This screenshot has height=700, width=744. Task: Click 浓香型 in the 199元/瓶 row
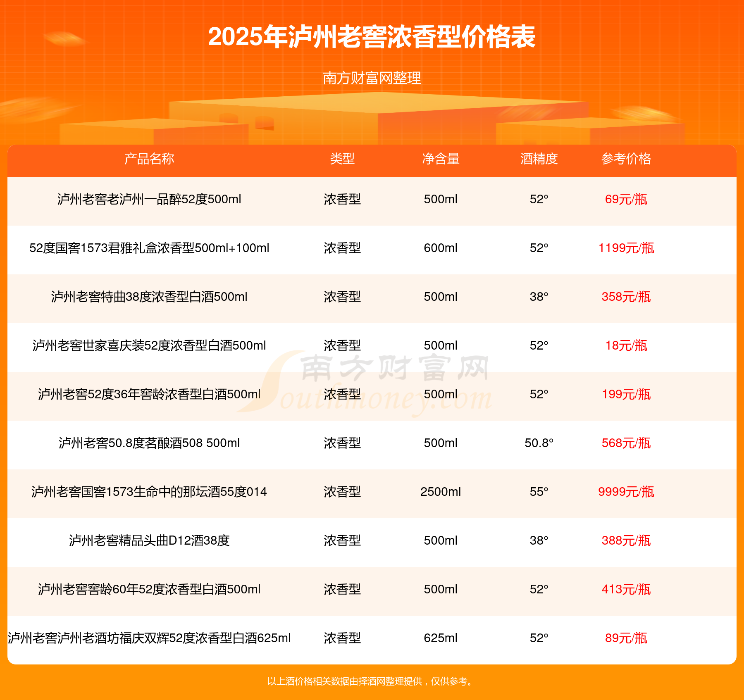click(x=342, y=394)
